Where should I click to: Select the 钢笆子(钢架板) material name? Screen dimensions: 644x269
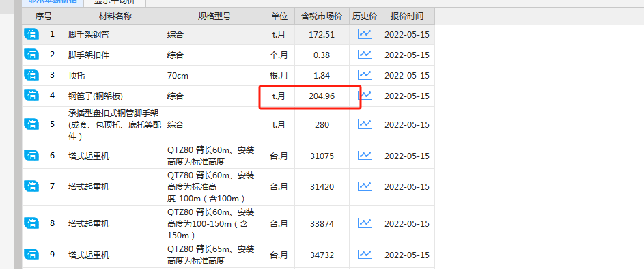[96, 96]
